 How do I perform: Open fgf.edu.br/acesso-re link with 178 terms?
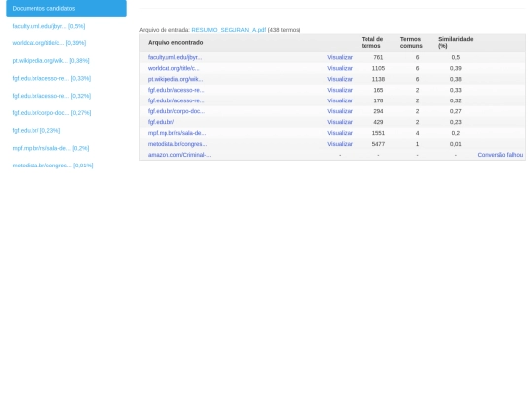(x=175, y=100)
